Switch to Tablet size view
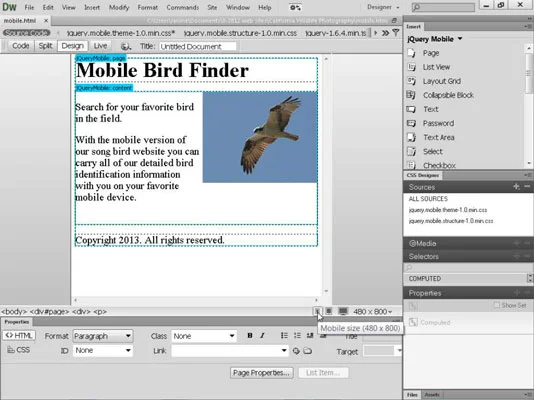The image size is (534, 400). [x=329, y=311]
